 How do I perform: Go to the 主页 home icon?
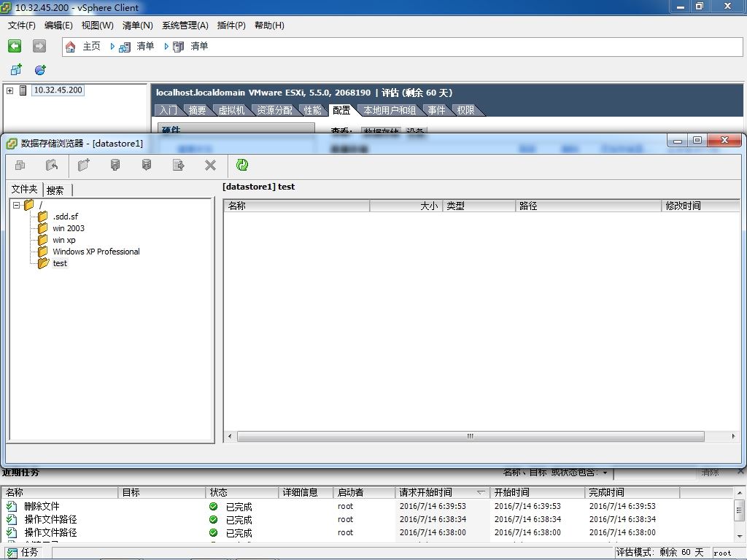tap(71, 46)
